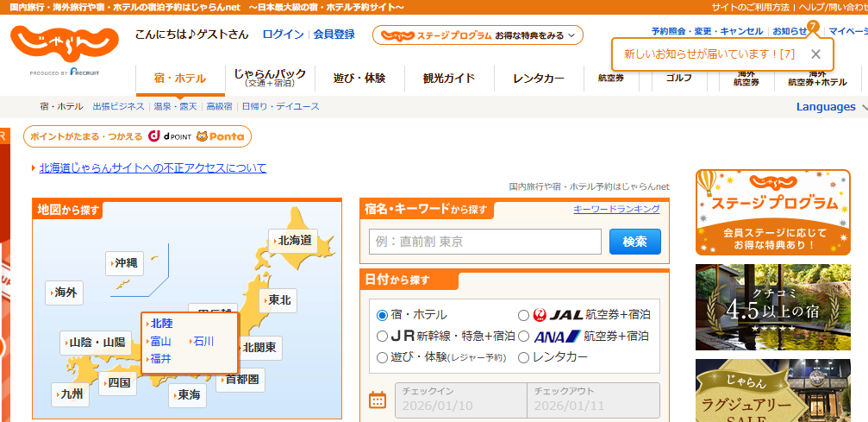Image resolution: width=868 pixels, height=422 pixels.
Task: Expand the Languages dropdown
Action: (x=831, y=107)
